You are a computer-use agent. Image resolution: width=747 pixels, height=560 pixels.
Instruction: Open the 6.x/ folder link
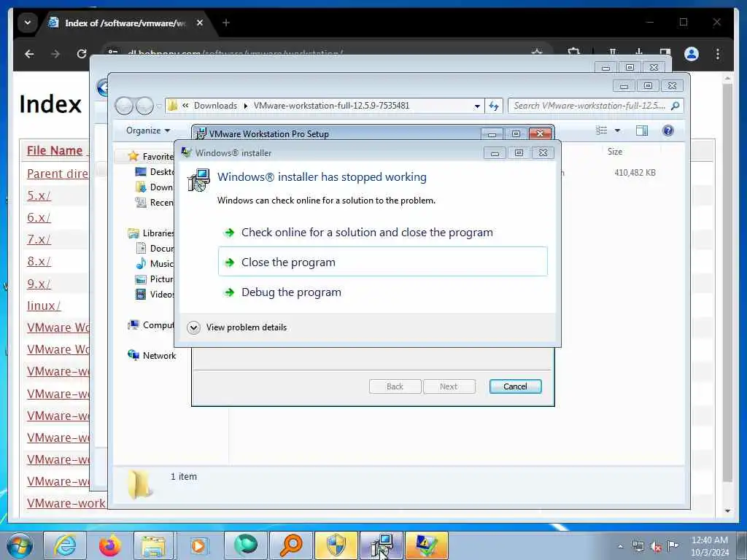coord(39,217)
